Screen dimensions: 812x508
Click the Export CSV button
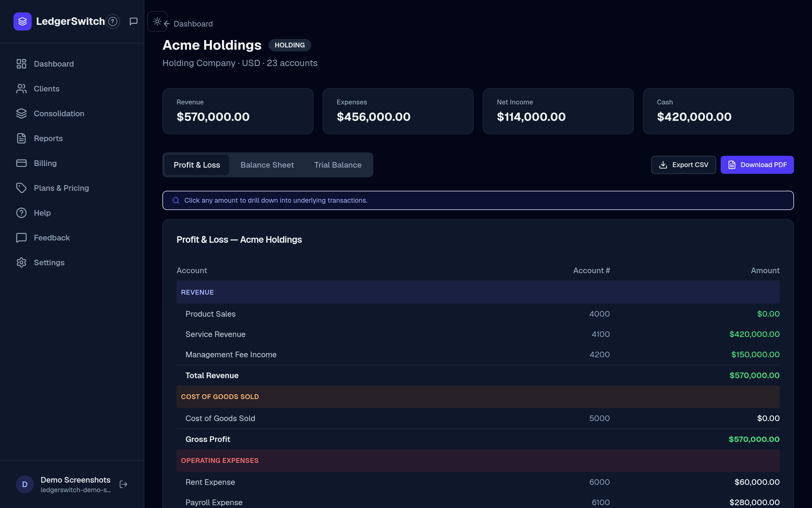point(683,165)
